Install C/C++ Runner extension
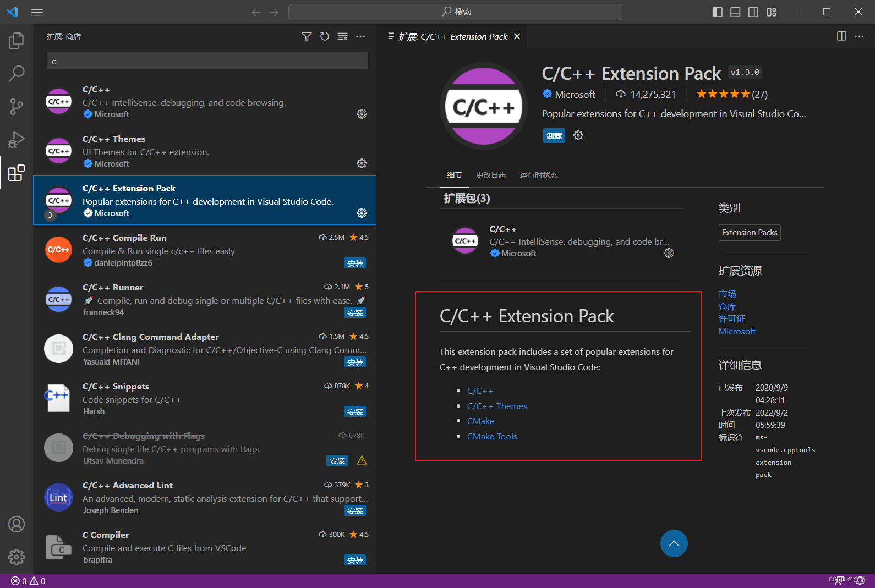 click(355, 313)
